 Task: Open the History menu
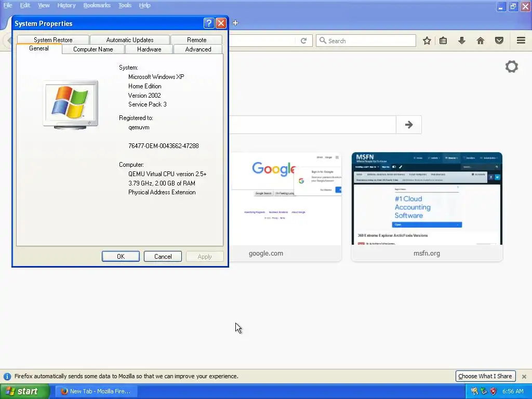pyautogui.click(x=66, y=5)
